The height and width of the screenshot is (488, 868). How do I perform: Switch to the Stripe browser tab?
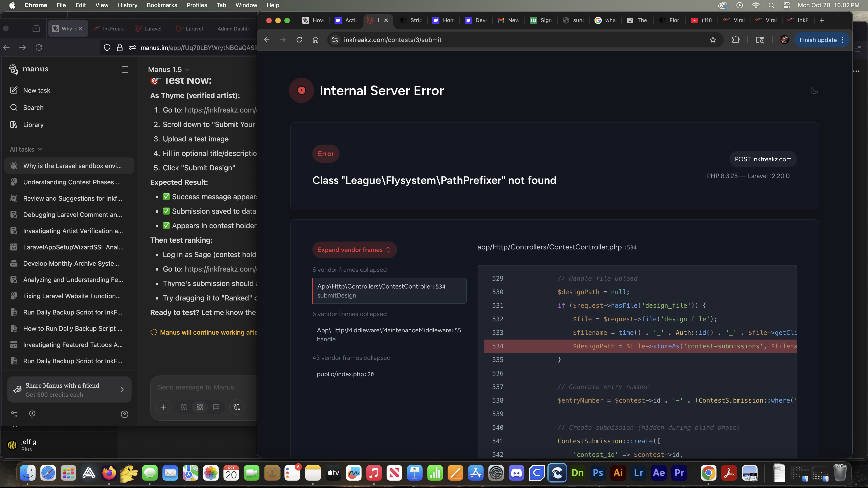pyautogui.click(x=411, y=20)
